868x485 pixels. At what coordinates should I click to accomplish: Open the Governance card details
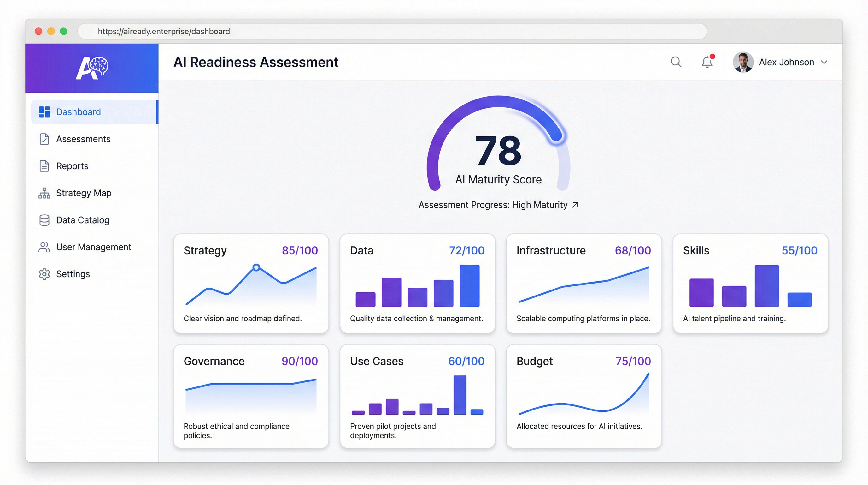(251, 395)
